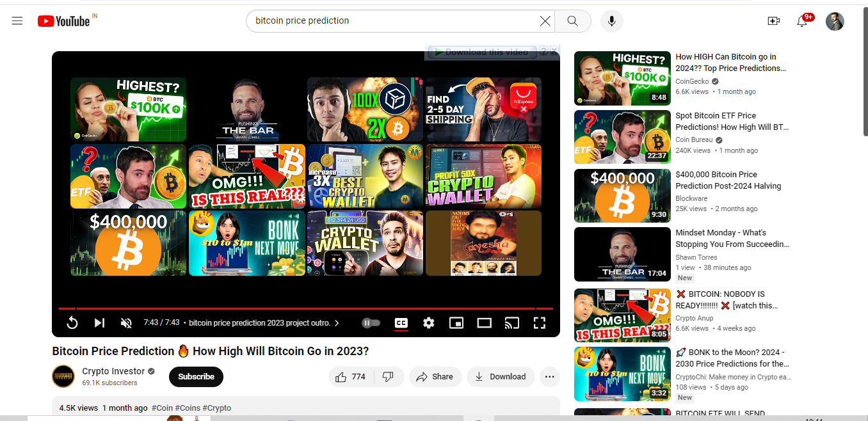Screen dimensions: 868x421
Task: Open sidebar 'Spot Bitcoin ETF Price' title
Action: (x=732, y=122)
